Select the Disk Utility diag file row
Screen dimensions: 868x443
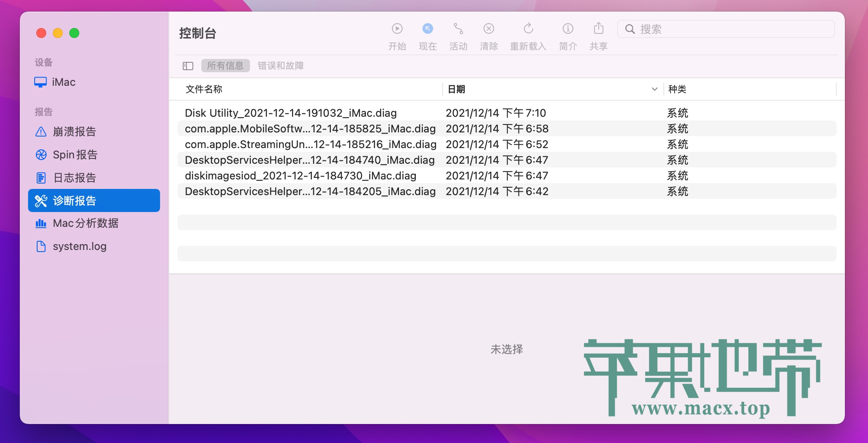tap(291, 113)
